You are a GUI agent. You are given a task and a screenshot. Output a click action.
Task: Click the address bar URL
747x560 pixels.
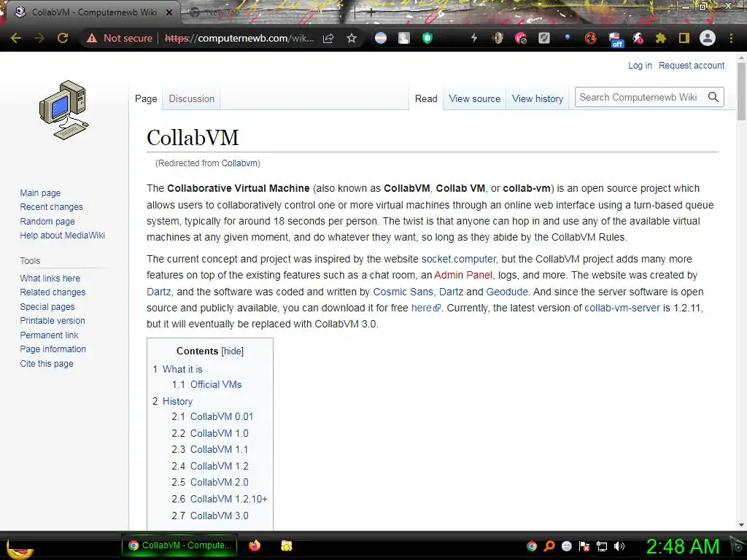tap(239, 38)
